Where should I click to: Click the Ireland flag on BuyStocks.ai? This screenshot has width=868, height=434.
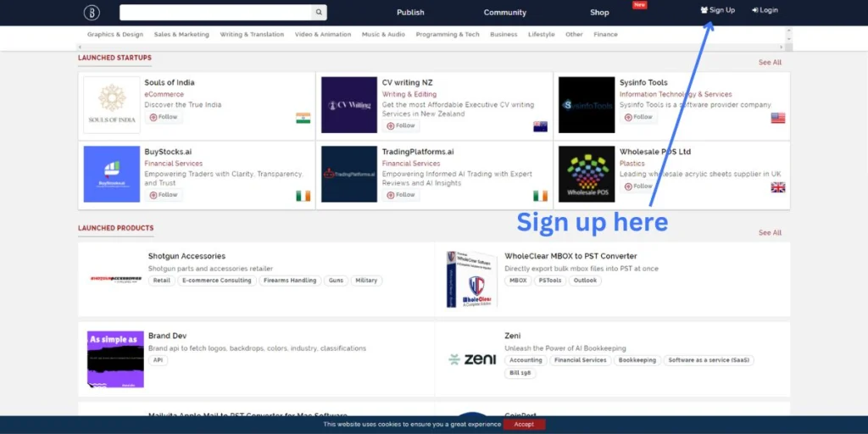pos(303,196)
